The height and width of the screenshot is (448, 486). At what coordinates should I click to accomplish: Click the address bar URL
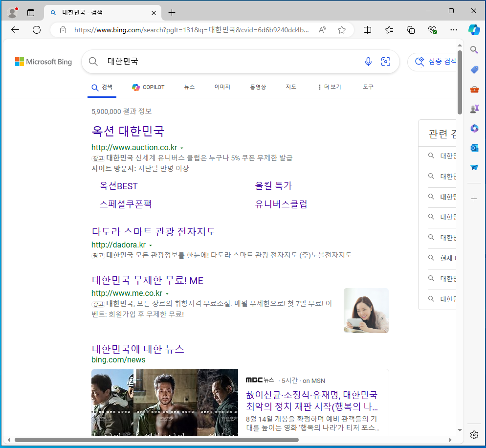point(191,30)
